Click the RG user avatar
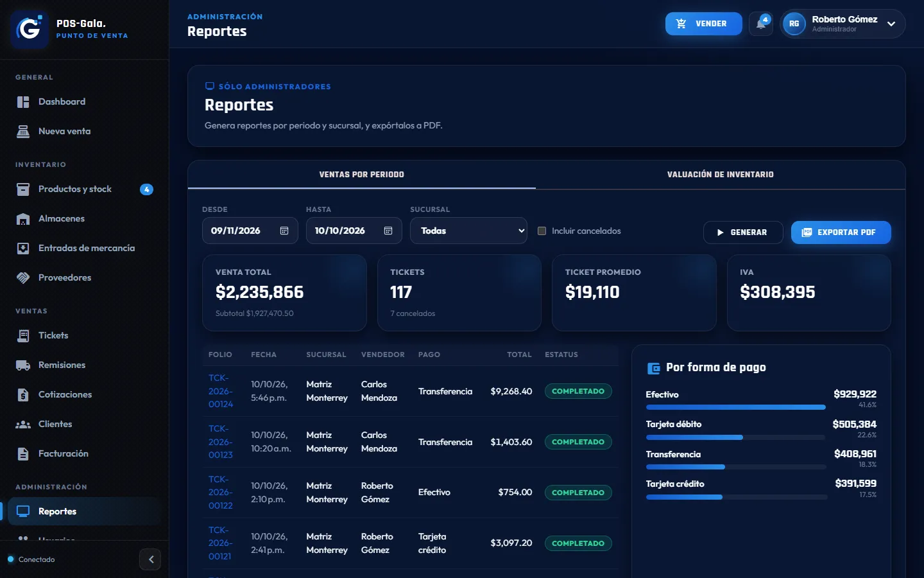This screenshot has width=924, height=578. [794, 24]
